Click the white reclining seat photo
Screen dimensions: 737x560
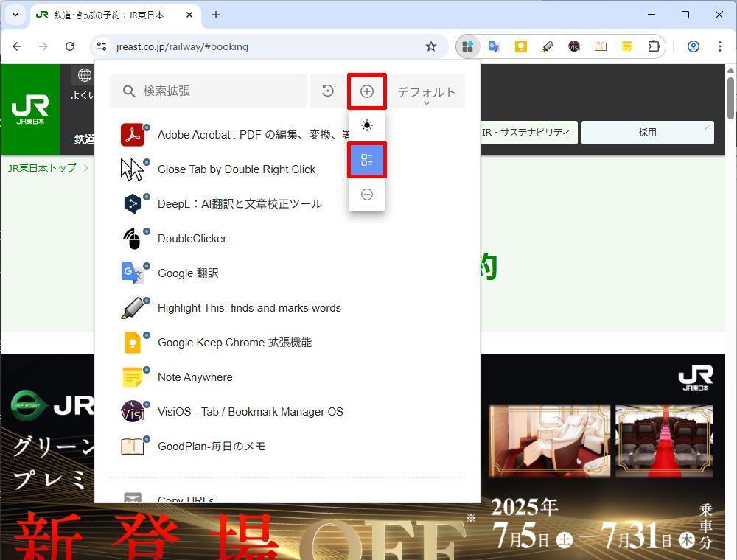550,440
